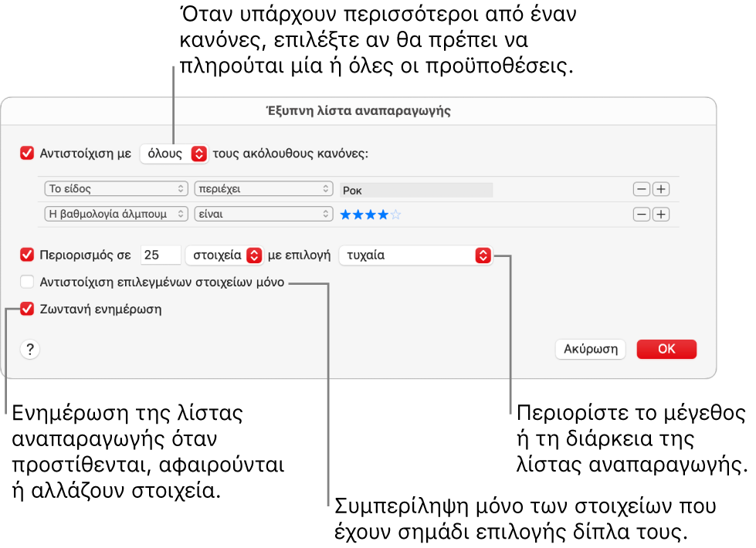Click the minus icon beside the rating rule

coord(641,214)
